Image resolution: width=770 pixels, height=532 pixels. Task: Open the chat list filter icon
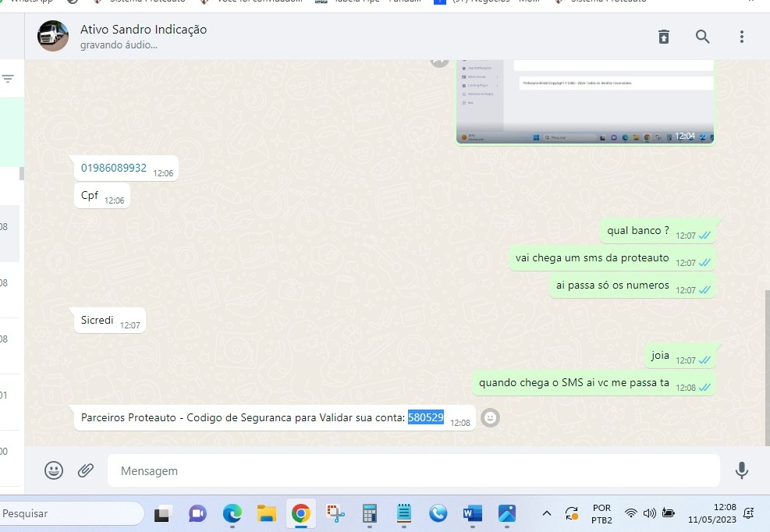click(x=9, y=79)
